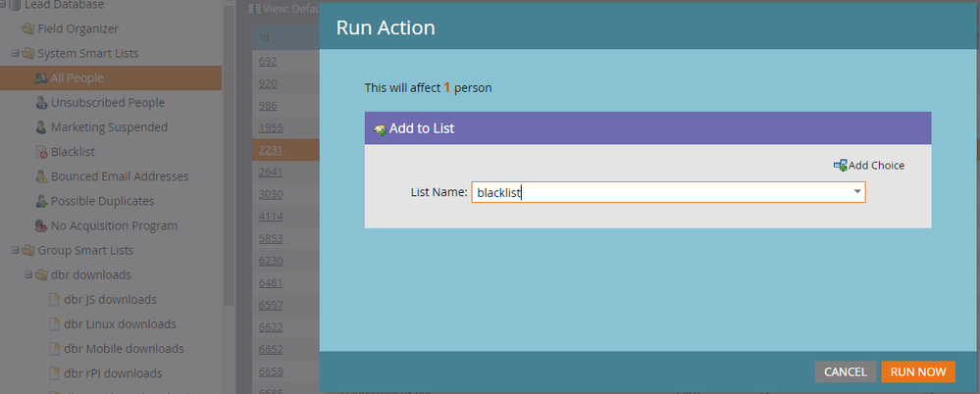
Task: Click the Field Organizer folder icon
Action: tap(28, 28)
